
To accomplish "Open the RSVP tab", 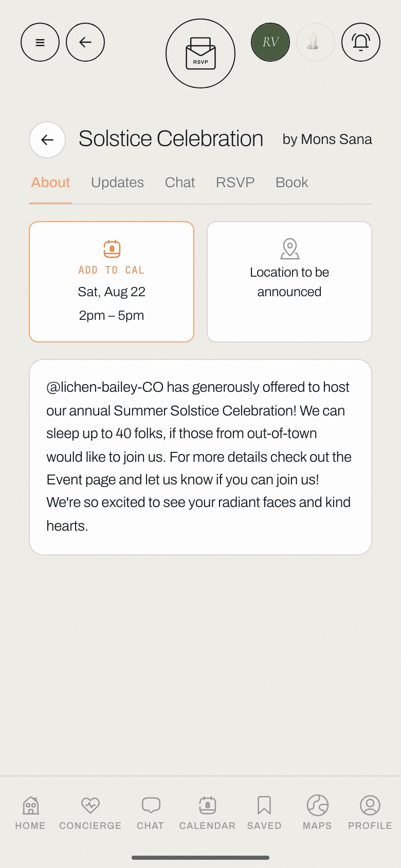I will pyautogui.click(x=235, y=183).
